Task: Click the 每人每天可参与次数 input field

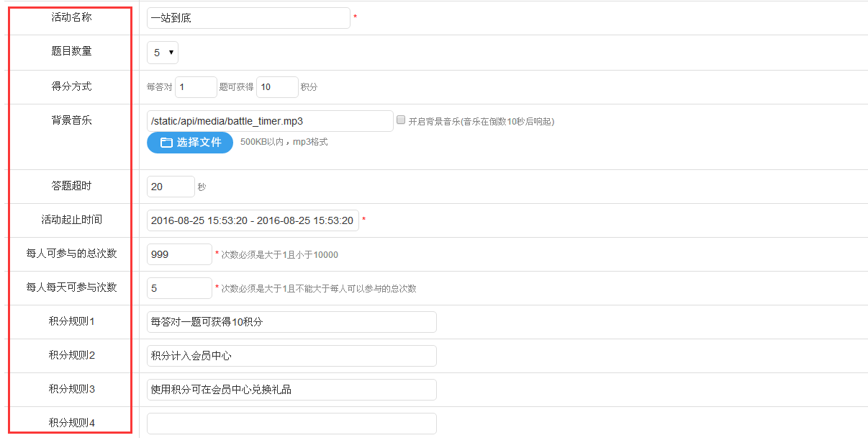Action: [179, 288]
